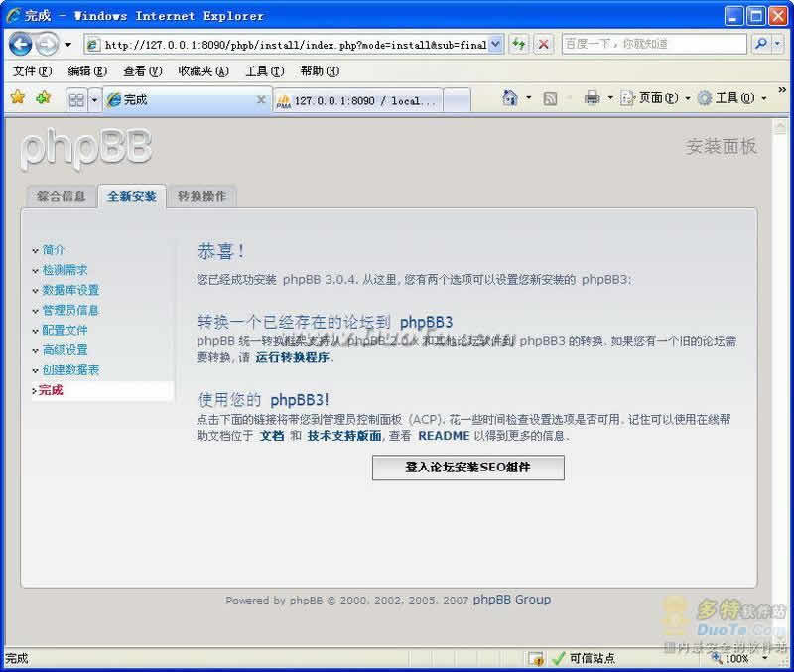Click the browser Forward arrow button
The height and width of the screenshot is (672, 794).
click(x=48, y=45)
